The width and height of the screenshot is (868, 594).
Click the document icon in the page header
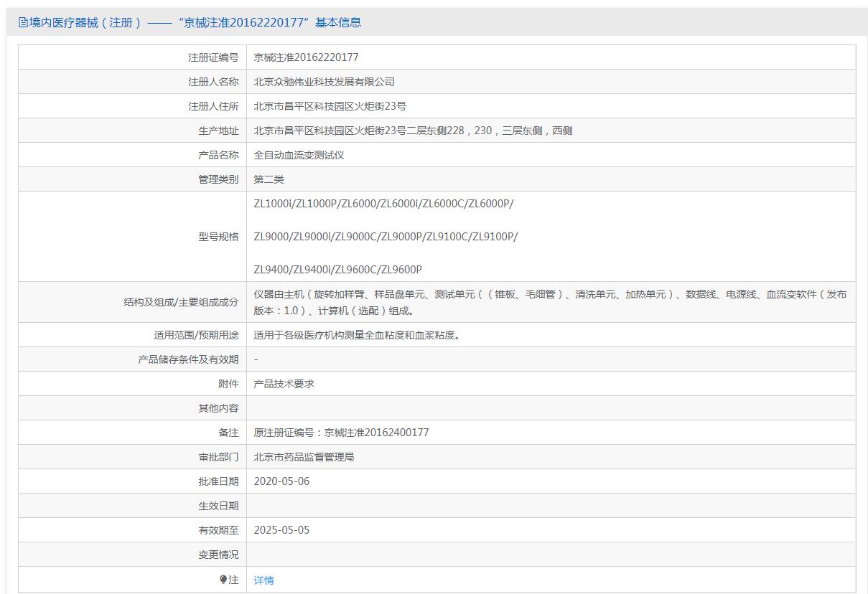[x=24, y=22]
